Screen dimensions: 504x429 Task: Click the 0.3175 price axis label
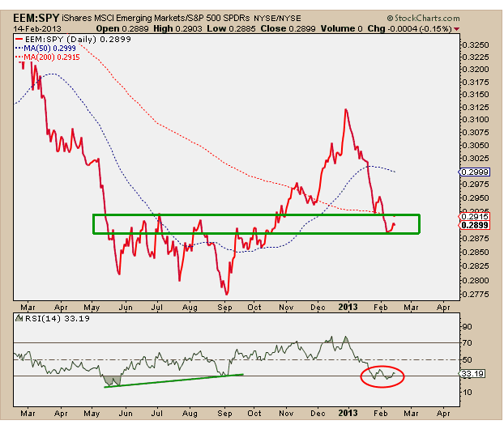coord(476,82)
